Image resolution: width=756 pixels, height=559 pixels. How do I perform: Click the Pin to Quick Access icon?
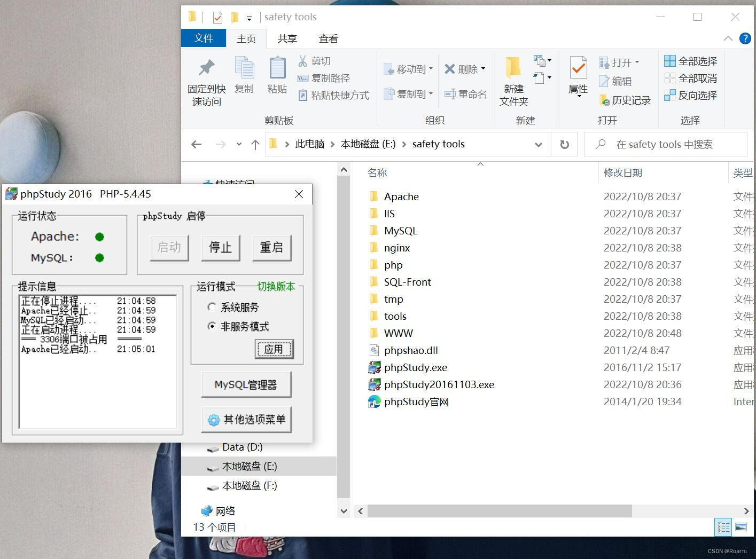206,68
